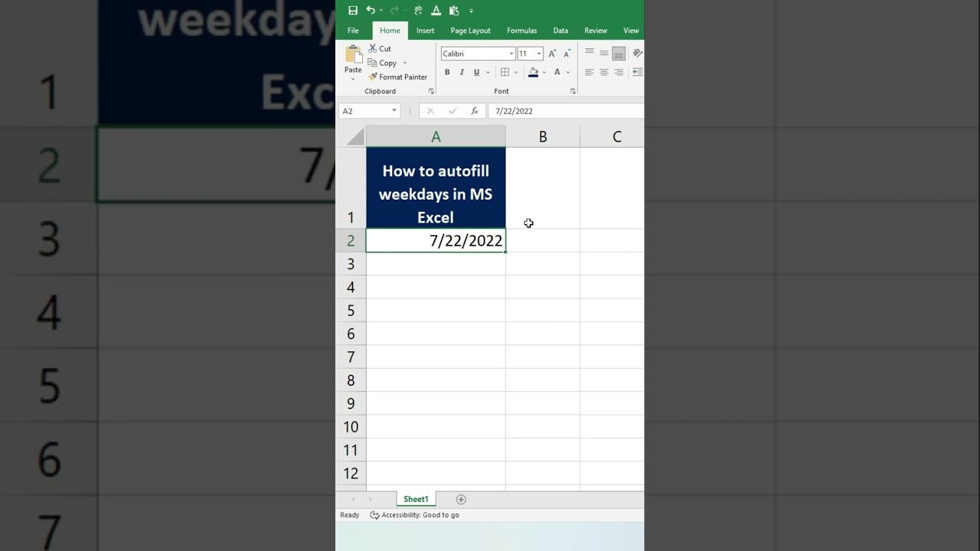Click the formula bar Enter checkmark
The image size is (980, 551).
(x=452, y=111)
